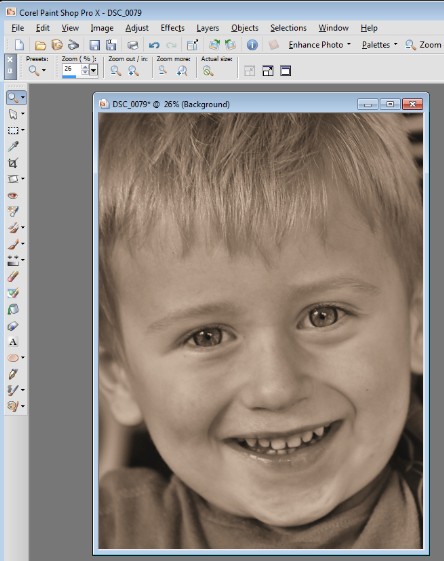Open the Effects menu
Screen dimensions: 444x561
[x=172, y=28]
